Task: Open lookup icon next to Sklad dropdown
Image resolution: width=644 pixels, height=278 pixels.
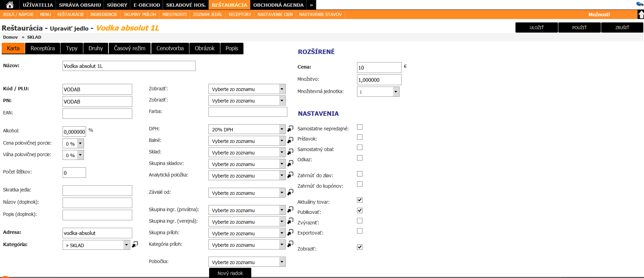Action: coord(290,152)
